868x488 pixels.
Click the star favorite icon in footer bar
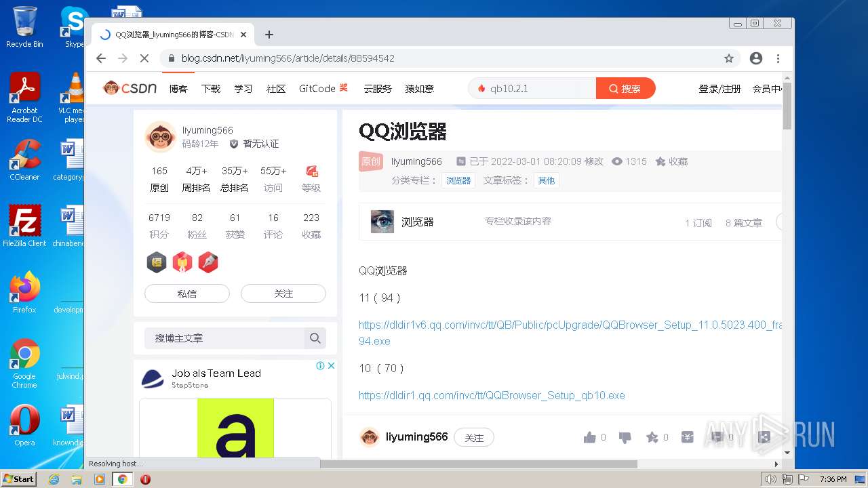tap(652, 437)
